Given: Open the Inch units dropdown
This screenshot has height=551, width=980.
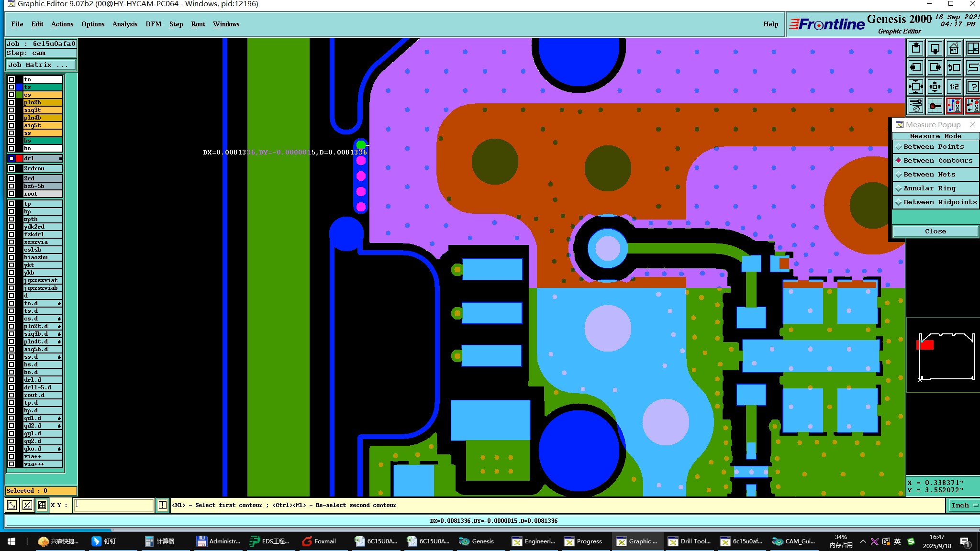Looking at the screenshot, I should pos(963,505).
